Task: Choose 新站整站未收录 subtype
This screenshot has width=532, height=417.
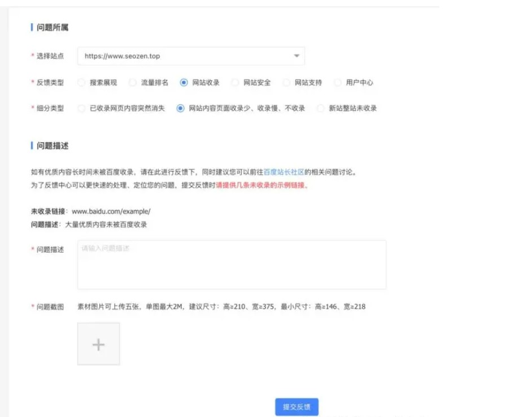Action: [321, 108]
